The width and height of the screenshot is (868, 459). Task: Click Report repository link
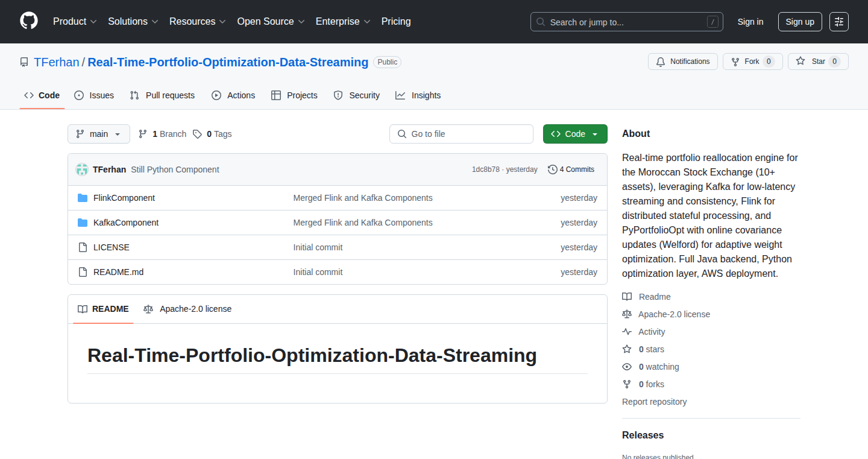point(654,402)
